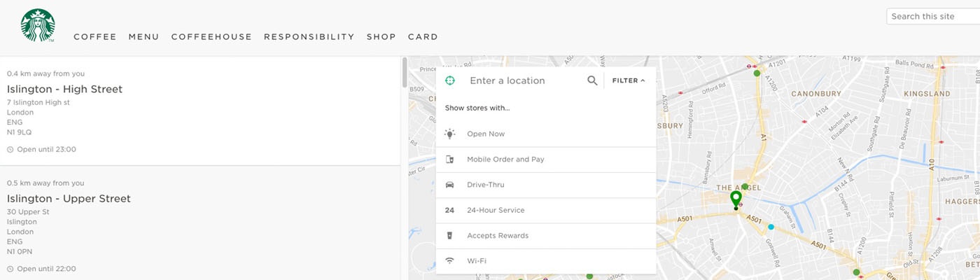Toggle the Open Now filter
980x280 pixels.
pyautogui.click(x=546, y=134)
